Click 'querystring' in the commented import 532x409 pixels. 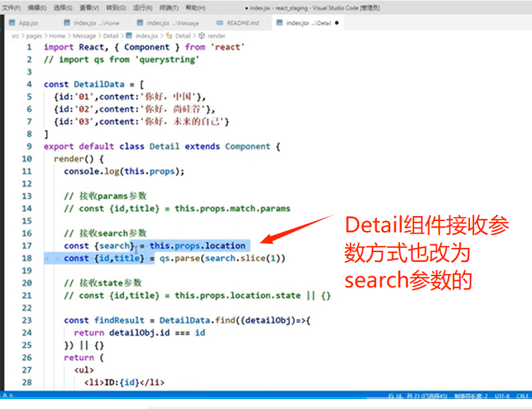(x=167, y=59)
